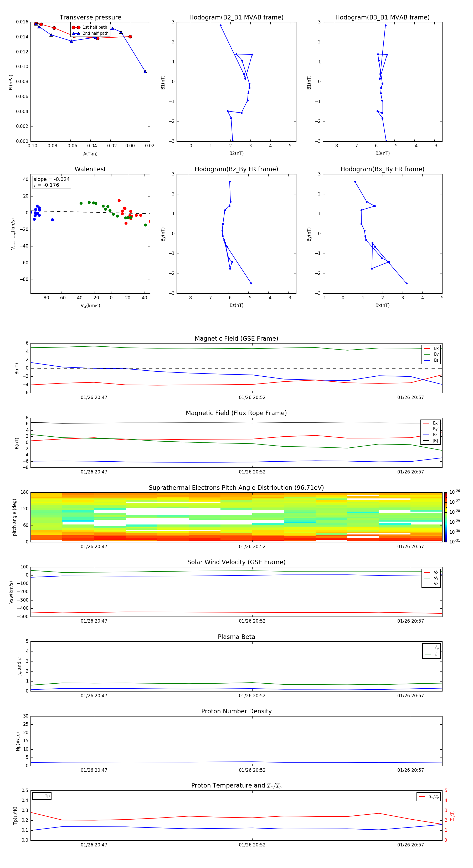
Task: Click the 'Magnetic Field (Flux Rope Frame)' title
Action: pos(236,413)
